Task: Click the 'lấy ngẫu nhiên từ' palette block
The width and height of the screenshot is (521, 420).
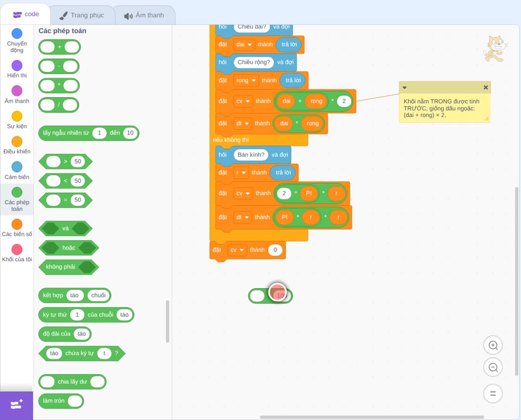Action: pyautogui.click(x=89, y=133)
